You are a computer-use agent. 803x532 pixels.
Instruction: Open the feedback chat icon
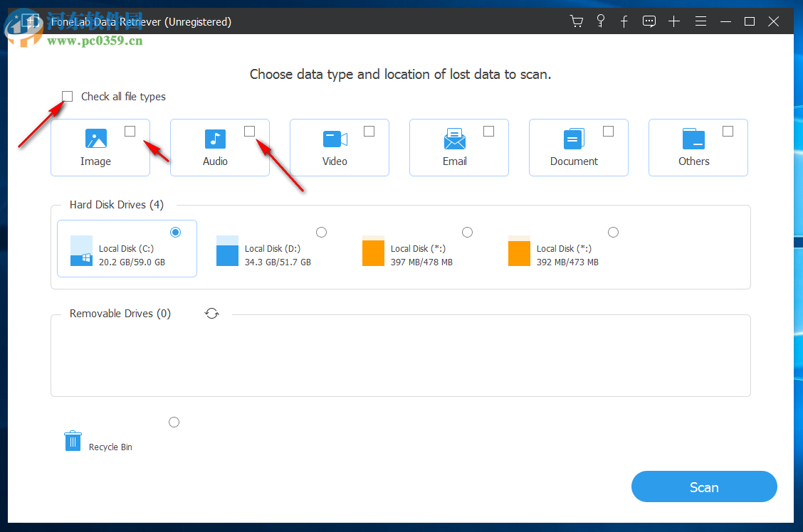point(649,21)
